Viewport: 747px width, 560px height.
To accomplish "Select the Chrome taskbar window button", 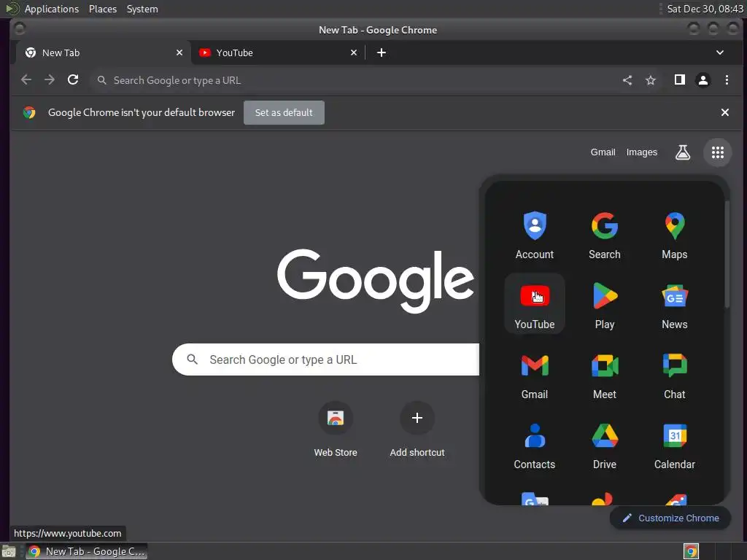I will click(86, 551).
